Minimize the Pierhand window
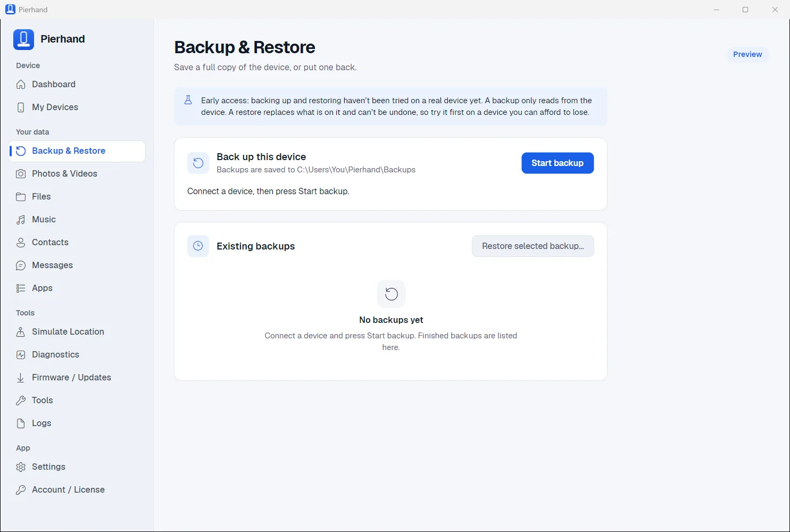Viewport: 790px width, 532px height. (x=717, y=10)
